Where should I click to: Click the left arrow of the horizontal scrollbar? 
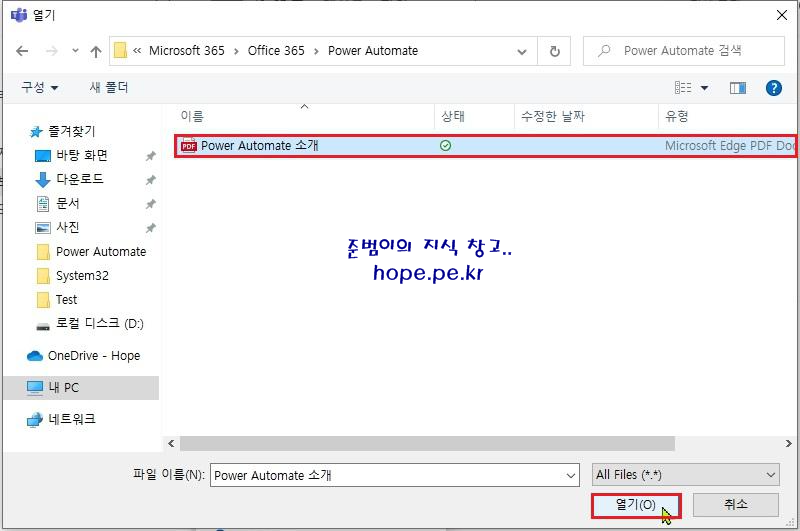[171, 444]
